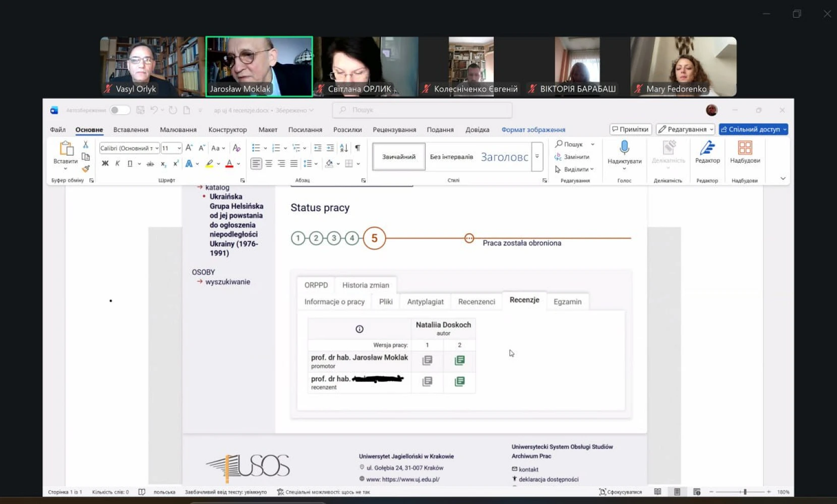Click the Sort A-Z icon
This screenshot has width=837, height=504.
click(x=344, y=148)
